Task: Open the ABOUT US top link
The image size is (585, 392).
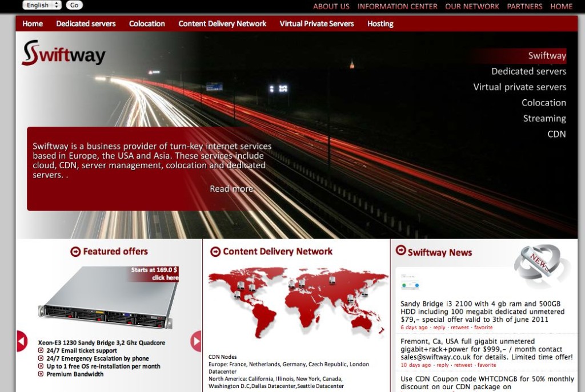Action: tap(331, 7)
